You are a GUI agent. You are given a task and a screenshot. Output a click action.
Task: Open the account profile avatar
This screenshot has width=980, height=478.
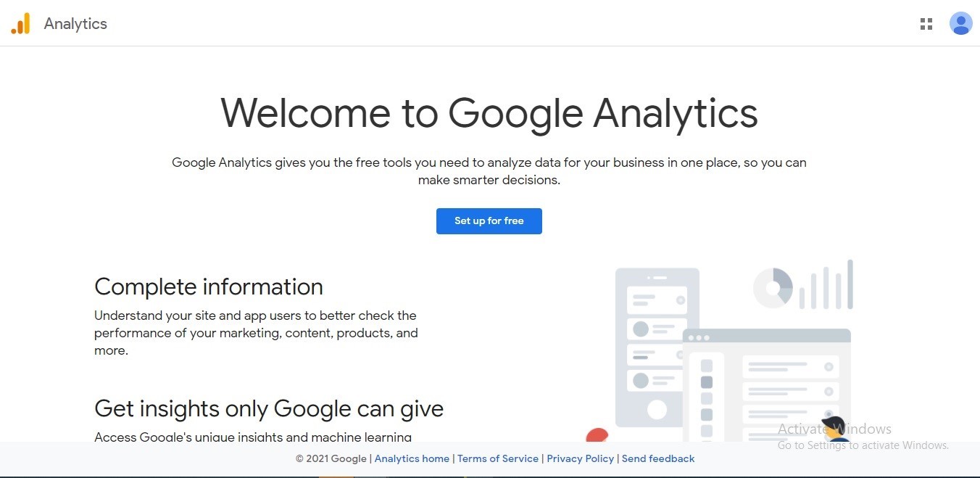click(960, 24)
